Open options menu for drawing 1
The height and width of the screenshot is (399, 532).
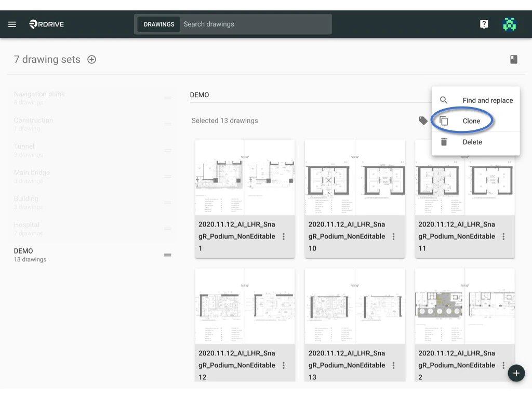tap(284, 236)
